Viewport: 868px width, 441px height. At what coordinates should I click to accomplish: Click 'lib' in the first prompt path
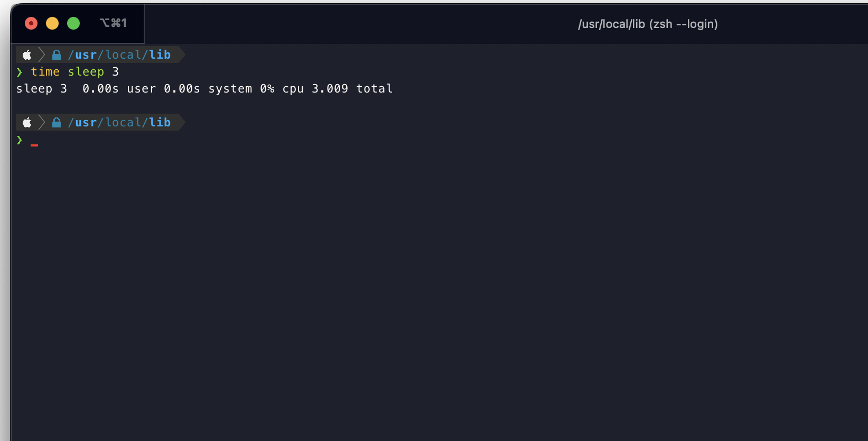click(160, 54)
